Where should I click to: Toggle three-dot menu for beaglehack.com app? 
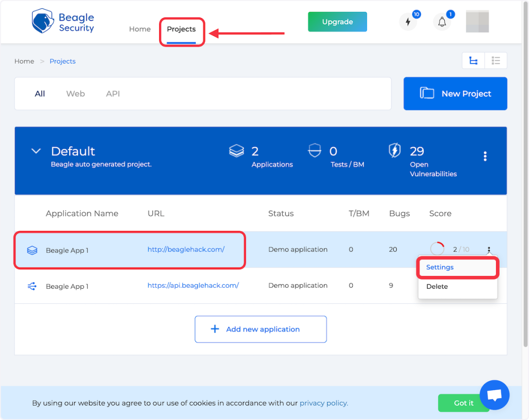click(489, 250)
